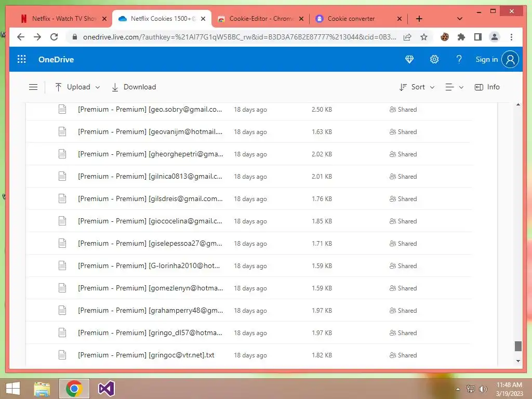Go forward to next page
The width and height of the screenshot is (532, 399).
click(37, 37)
